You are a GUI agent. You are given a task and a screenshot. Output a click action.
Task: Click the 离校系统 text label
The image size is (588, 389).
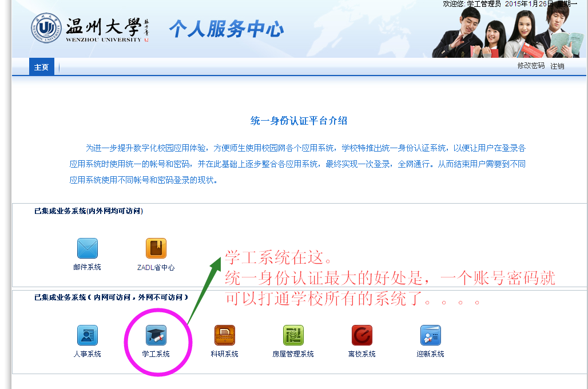(362, 354)
